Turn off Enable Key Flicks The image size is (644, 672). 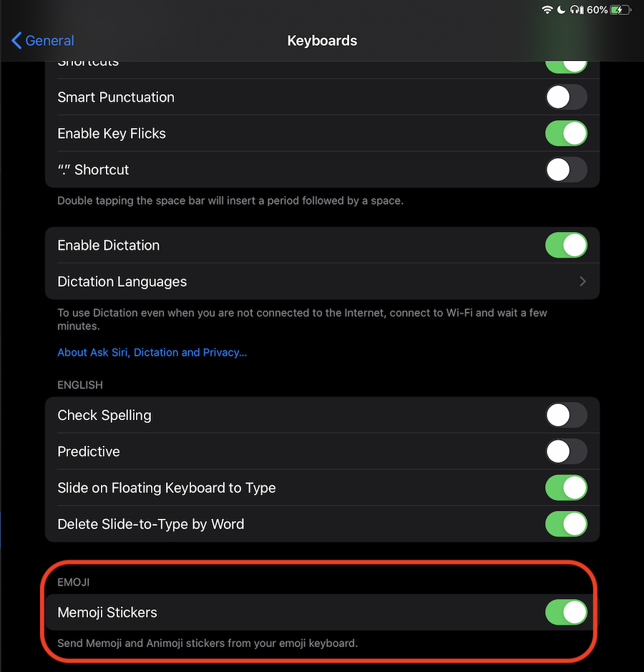point(566,134)
